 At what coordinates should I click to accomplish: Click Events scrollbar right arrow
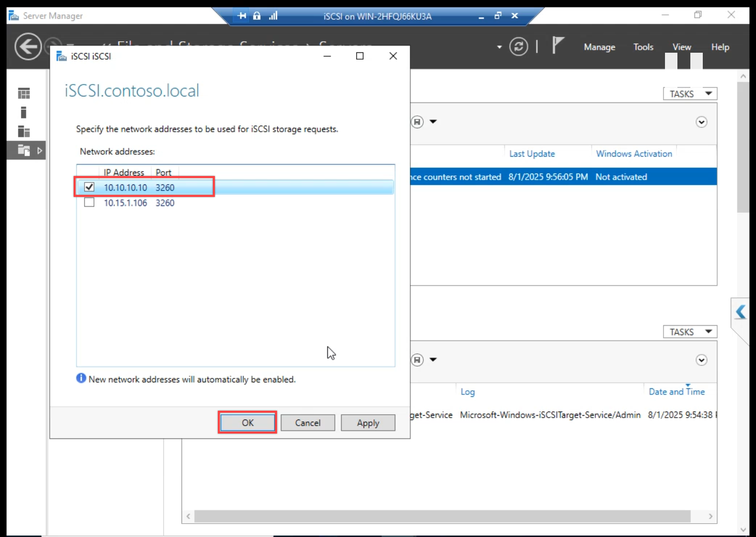tap(710, 516)
